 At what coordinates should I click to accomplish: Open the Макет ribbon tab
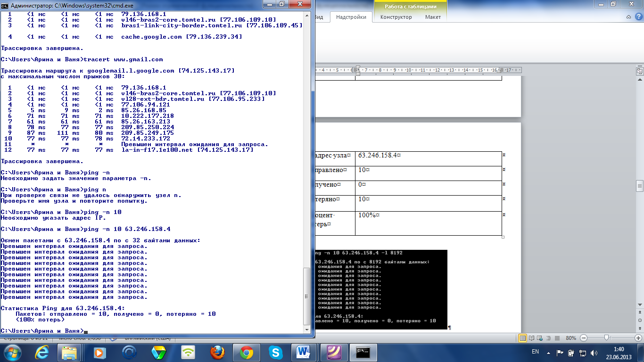tap(433, 17)
